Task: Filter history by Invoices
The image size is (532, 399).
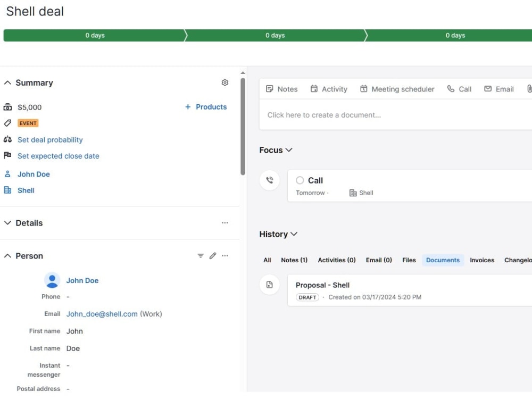Action: [x=482, y=260]
